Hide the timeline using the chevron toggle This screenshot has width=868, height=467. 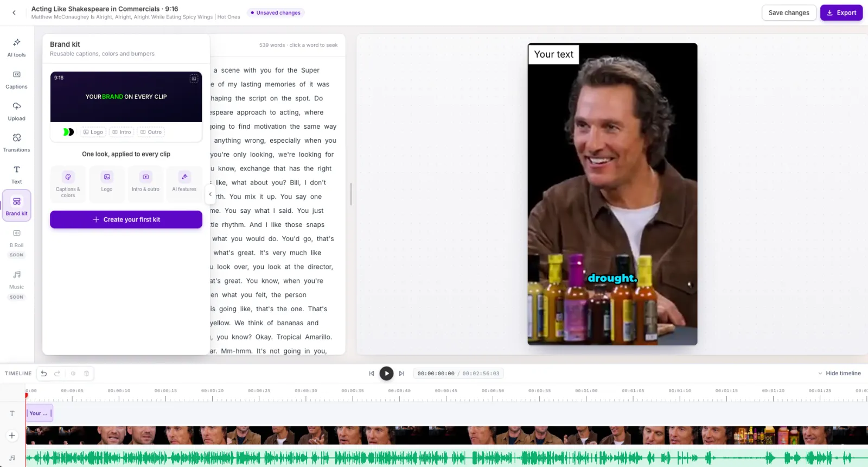(x=839, y=374)
